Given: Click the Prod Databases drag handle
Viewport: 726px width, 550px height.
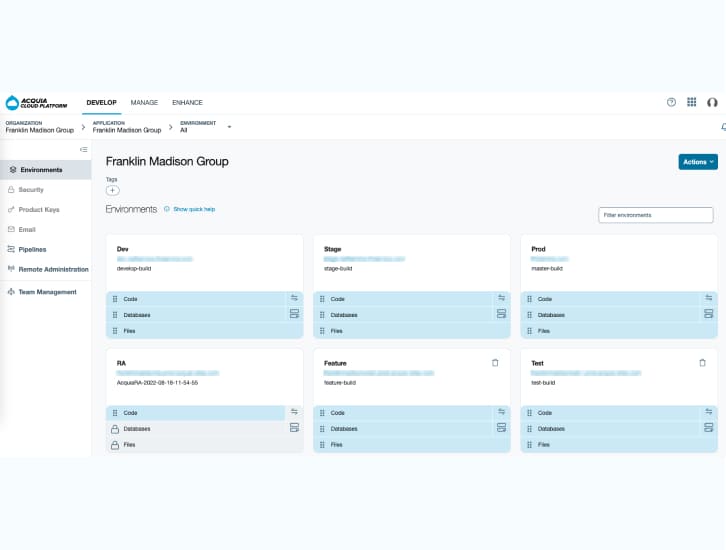Looking at the screenshot, I should [529, 315].
